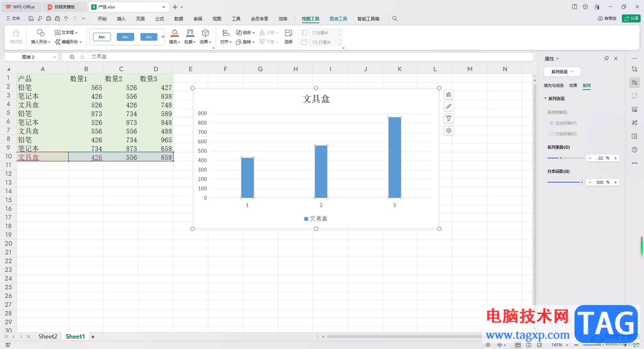Click the save icon in quick access toolbar

pos(31,19)
